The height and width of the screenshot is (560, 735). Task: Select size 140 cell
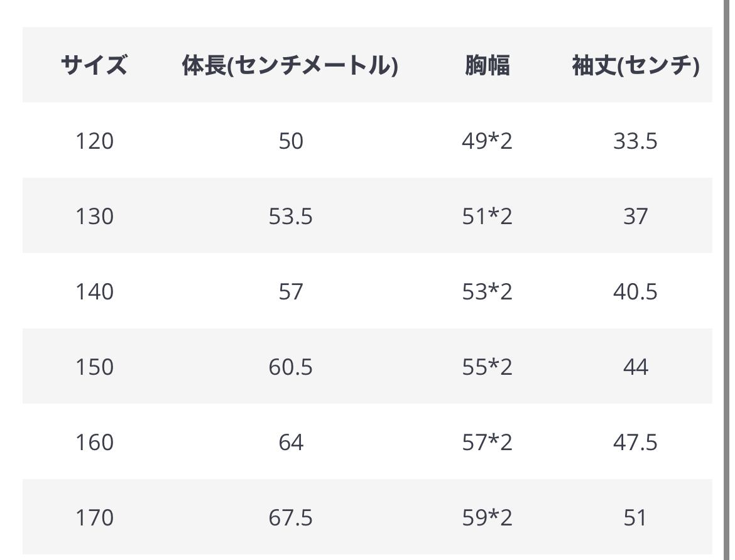pyautogui.click(x=94, y=291)
